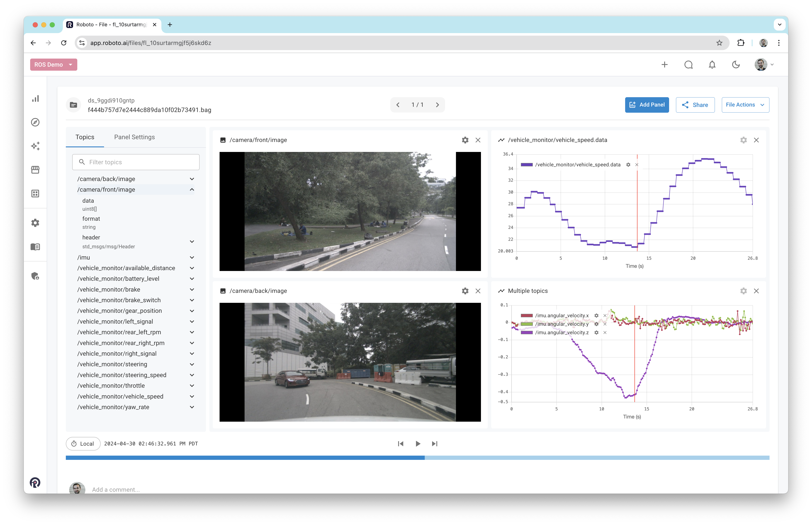Viewport: 812px width, 525px height.
Task: Toggle the Local time zone button
Action: [83, 444]
